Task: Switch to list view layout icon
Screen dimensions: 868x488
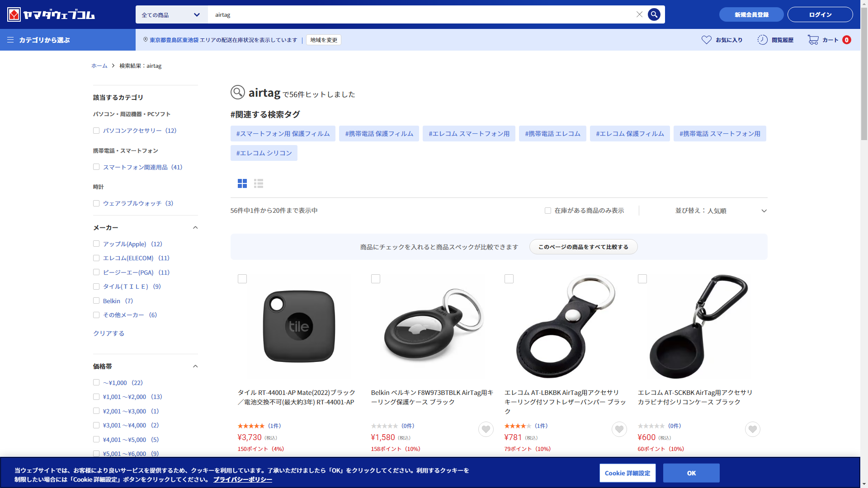Action: coord(259,183)
